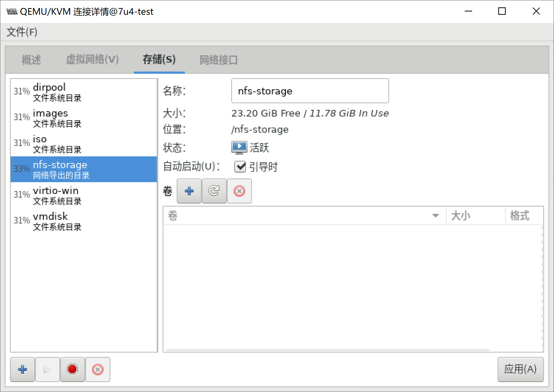Toggle the 引导时 autostart checkbox
Screen dimensions: 554x392
pos(240,167)
